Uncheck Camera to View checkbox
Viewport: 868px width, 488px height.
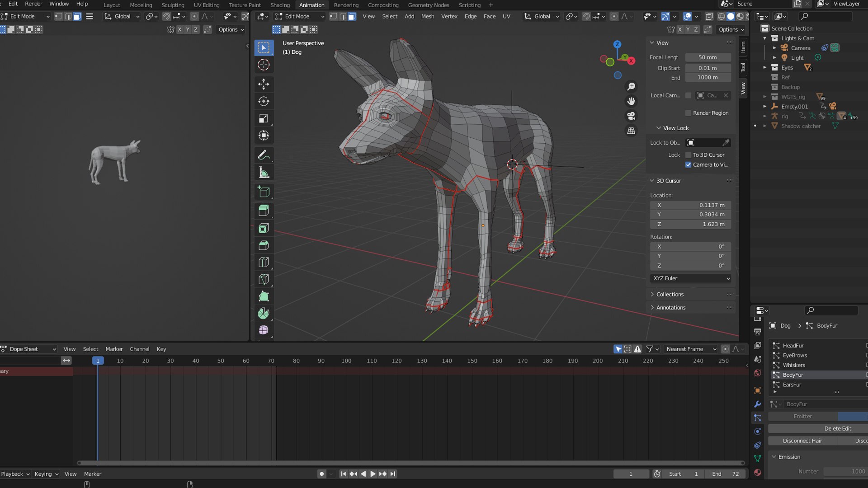click(688, 164)
